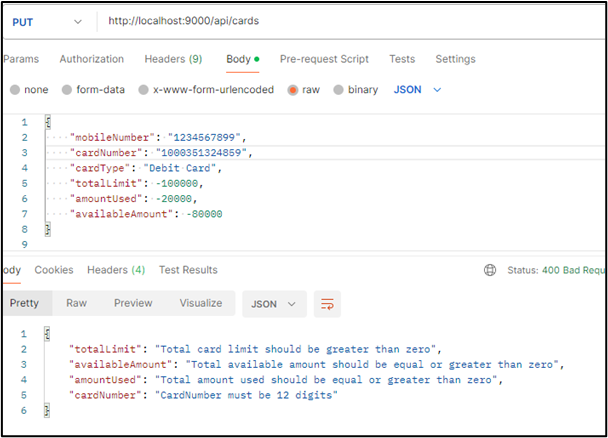Viewport: 608px width, 438px height.
Task: Open the HTTP method PUT dropdown
Action: (47, 22)
